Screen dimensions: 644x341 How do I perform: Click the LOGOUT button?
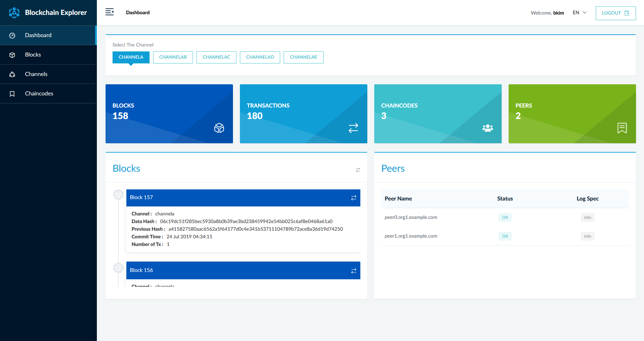[x=616, y=13]
